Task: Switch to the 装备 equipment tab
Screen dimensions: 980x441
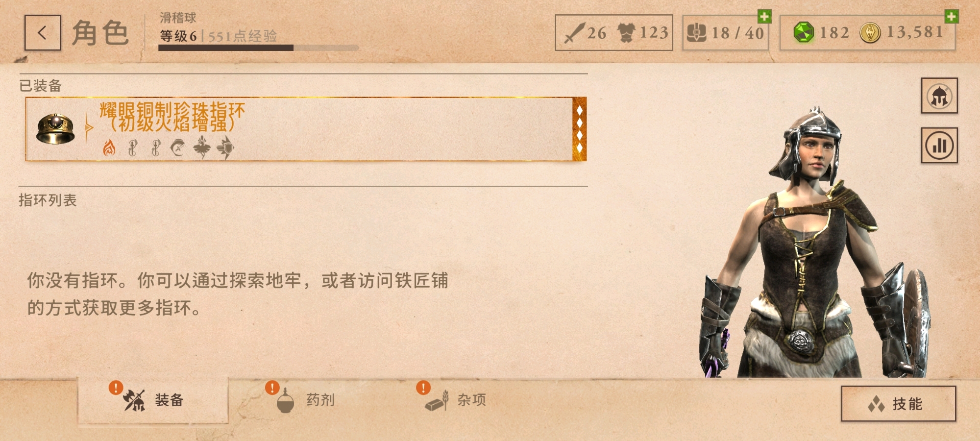Action: [153, 400]
